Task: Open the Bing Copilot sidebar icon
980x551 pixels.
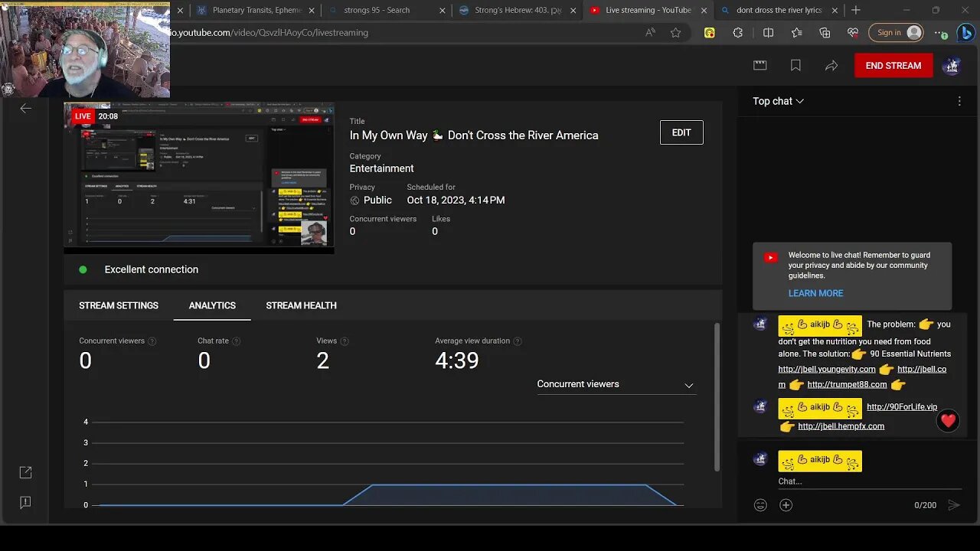Action: coord(965,33)
